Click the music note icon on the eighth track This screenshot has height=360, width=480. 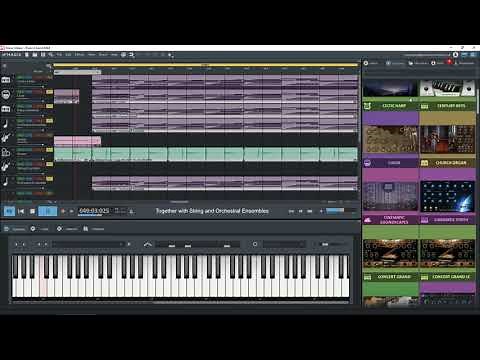click(x=6, y=181)
